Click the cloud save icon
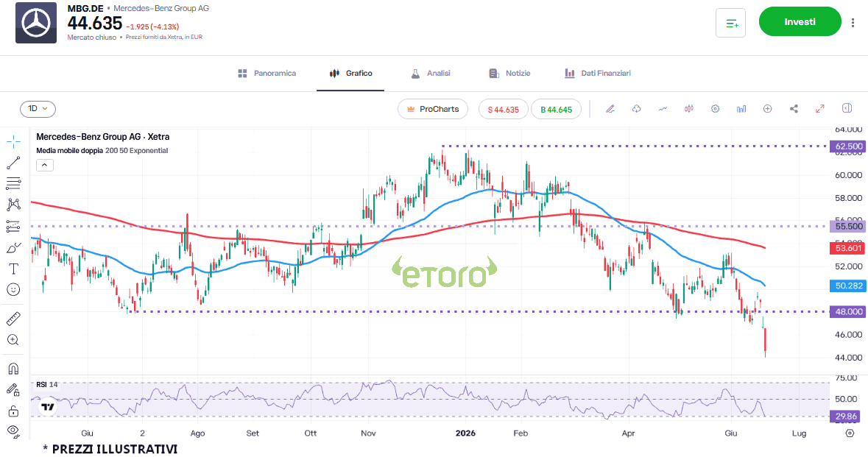This screenshot has height=457, width=868. 637,109
